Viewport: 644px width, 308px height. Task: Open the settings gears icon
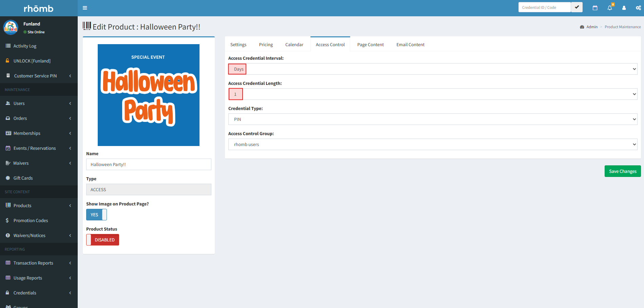(x=638, y=8)
